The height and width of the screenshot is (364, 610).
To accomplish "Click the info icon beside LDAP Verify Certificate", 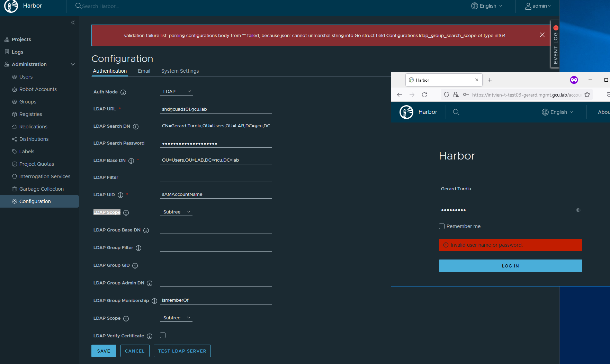I will coord(150,336).
